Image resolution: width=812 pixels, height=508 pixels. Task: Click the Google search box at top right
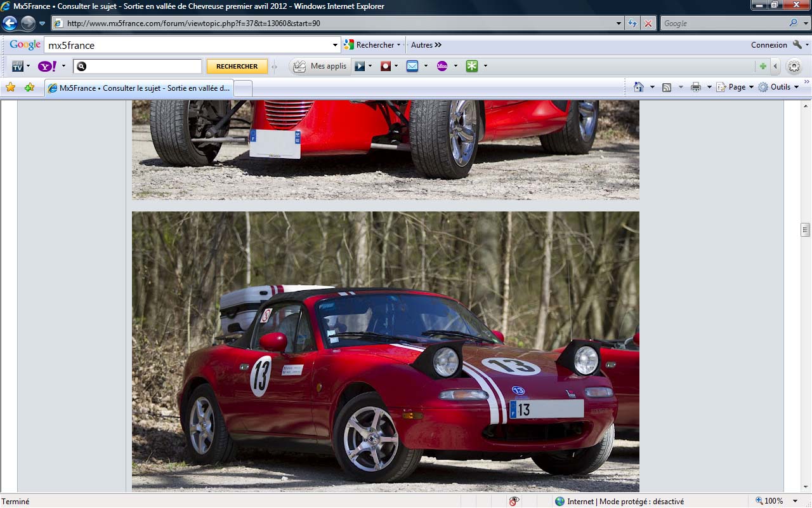[723, 23]
